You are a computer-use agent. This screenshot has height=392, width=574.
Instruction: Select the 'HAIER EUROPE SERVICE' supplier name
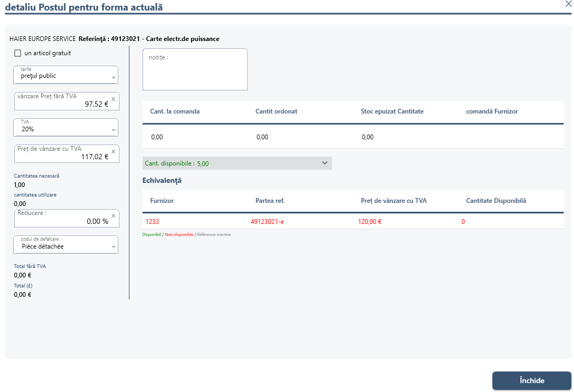43,39
